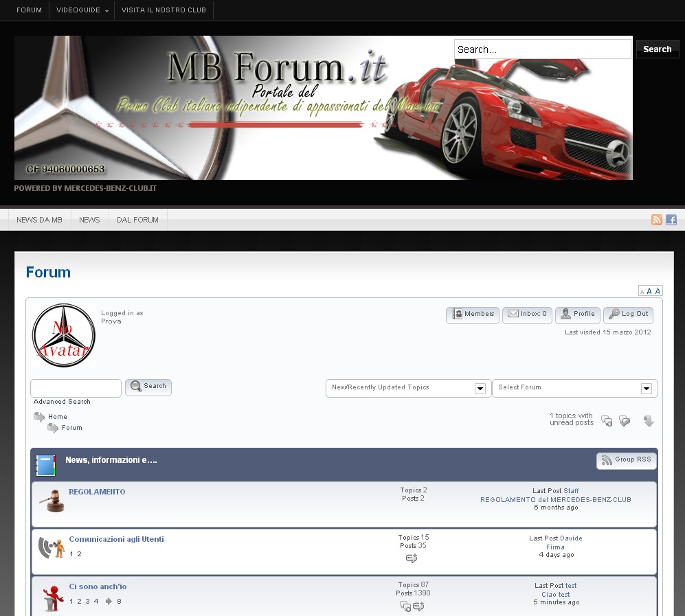Jump to page bottom with down arrow icon
This screenshot has width=685, height=616.
649,421
